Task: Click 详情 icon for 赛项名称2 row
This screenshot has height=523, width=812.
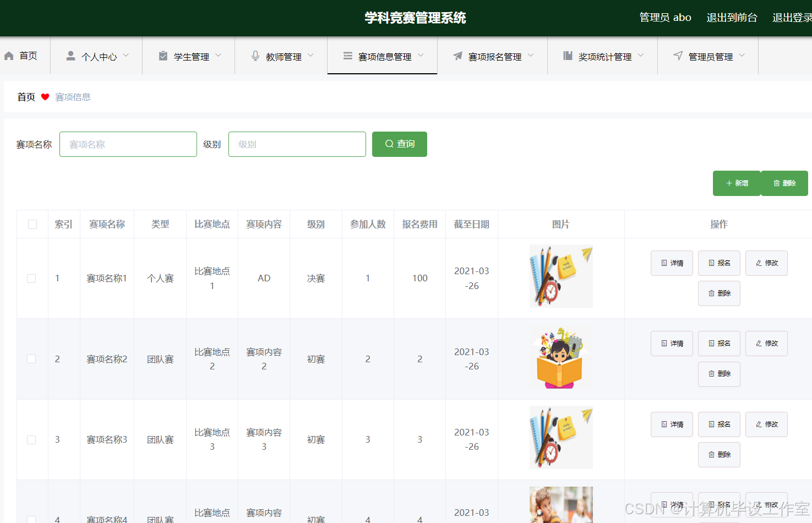Action: (664, 344)
